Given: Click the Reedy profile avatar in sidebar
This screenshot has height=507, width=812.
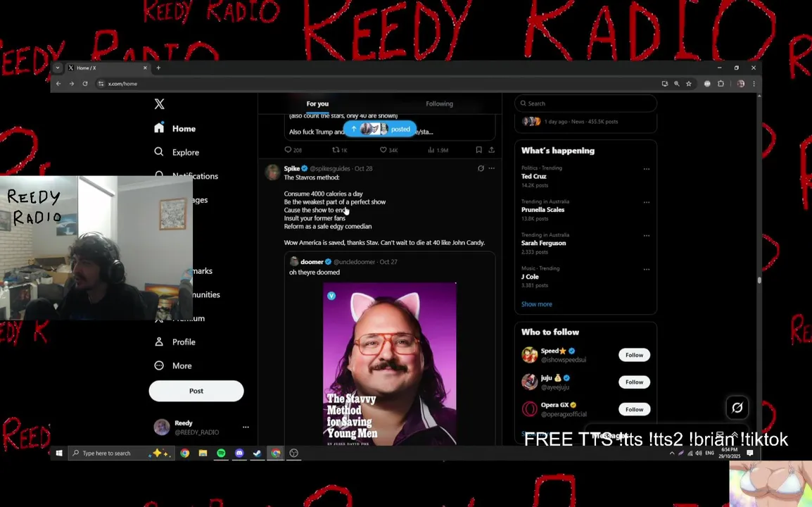Looking at the screenshot, I should [162, 427].
